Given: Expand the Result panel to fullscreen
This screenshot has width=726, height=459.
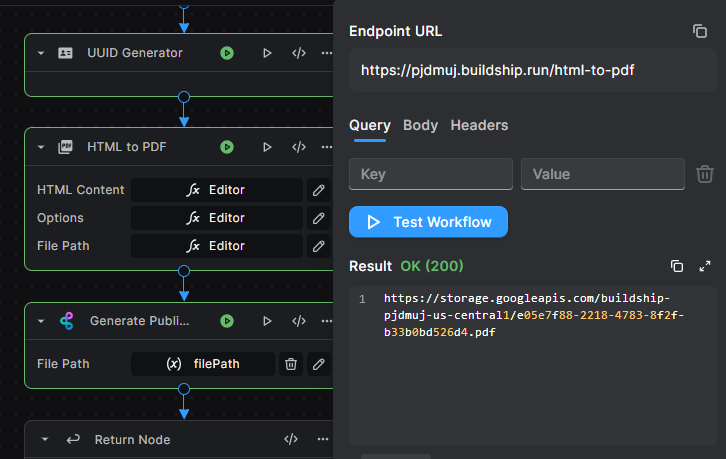Looking at the screenshot, I should [x=704, y=266].
